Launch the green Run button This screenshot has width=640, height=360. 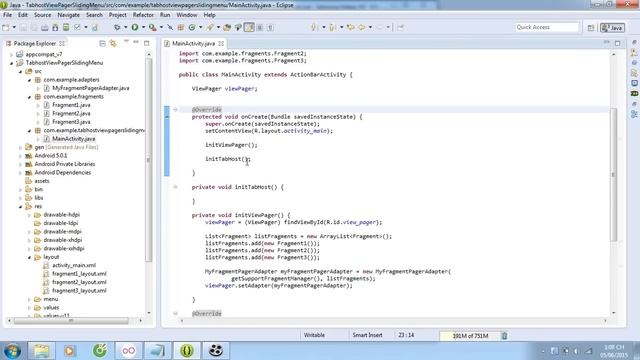point(134,27)
